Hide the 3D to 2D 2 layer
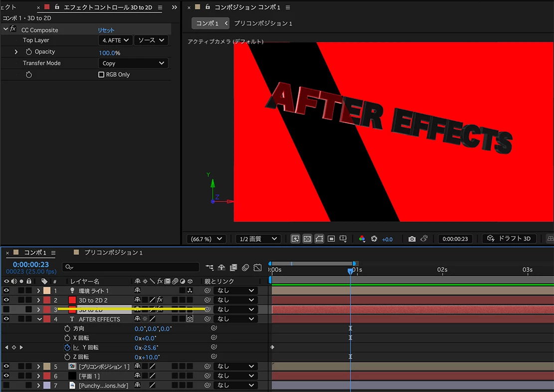The image size is (554, 392). coord(6,300)
